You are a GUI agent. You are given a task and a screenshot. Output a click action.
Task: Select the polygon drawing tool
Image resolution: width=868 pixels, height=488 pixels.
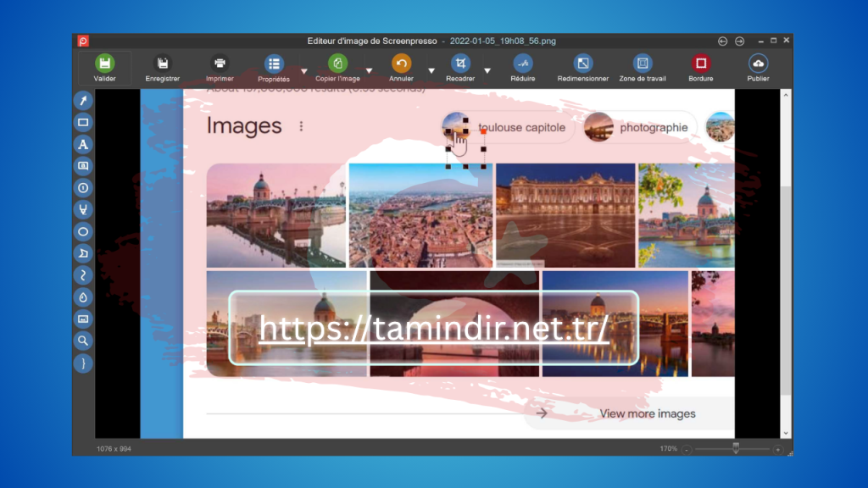[83, 253]
